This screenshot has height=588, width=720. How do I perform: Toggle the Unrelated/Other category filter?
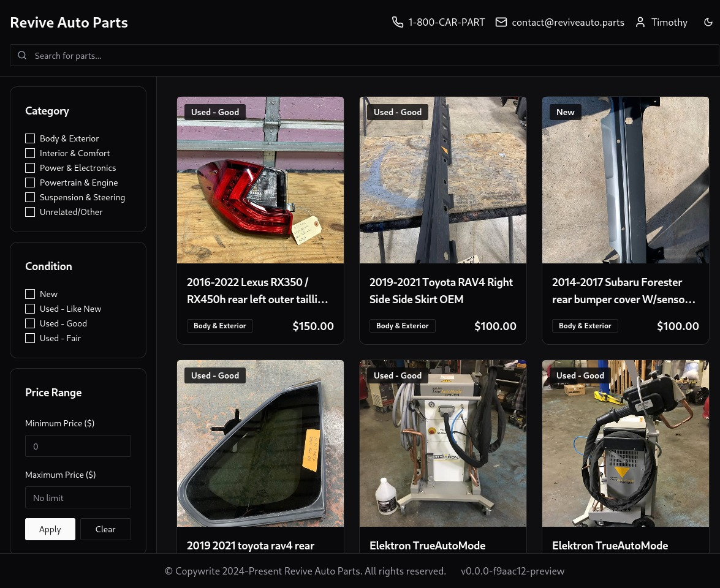tap(30, 212)
